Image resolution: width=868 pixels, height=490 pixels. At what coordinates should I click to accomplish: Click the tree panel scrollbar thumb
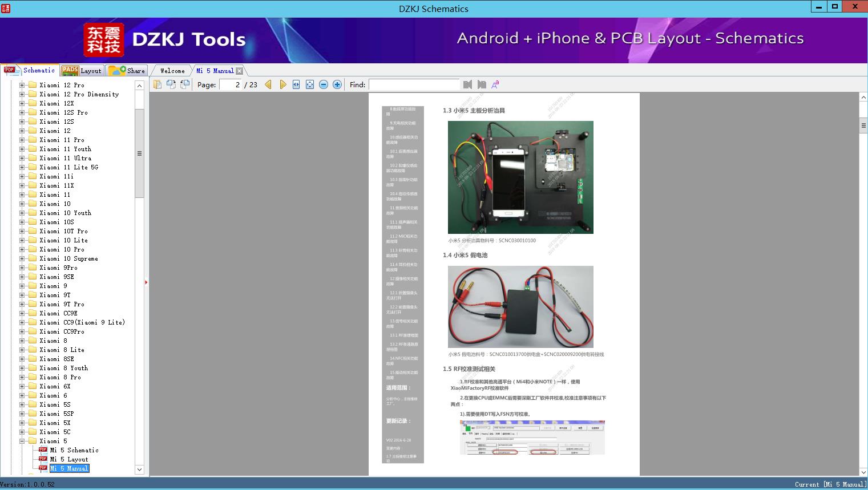pyautogui.click(x=139, y=153)
